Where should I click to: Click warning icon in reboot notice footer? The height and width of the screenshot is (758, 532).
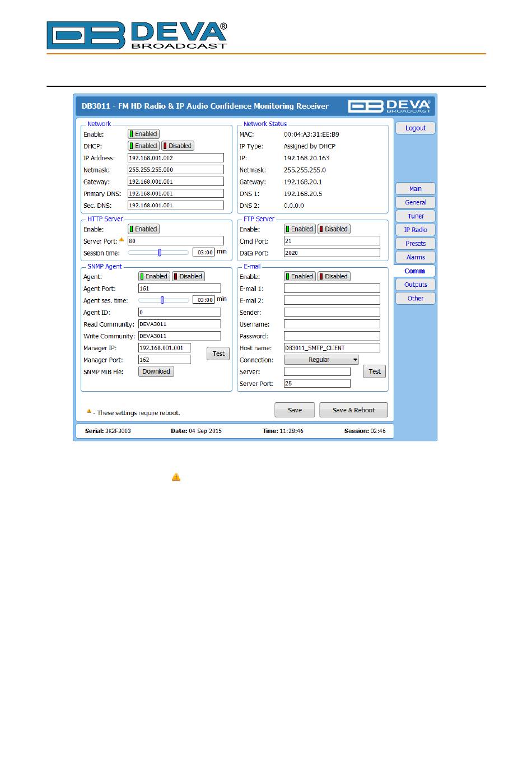coord(89,411)
